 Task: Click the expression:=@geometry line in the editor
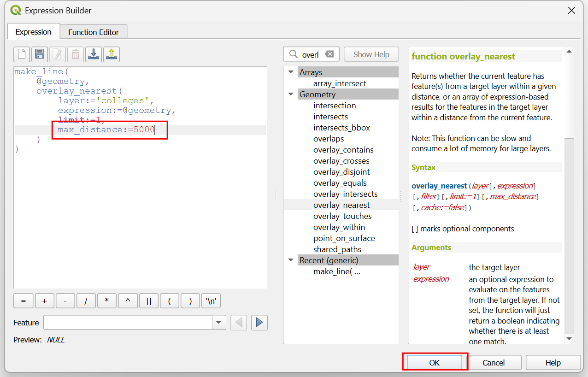[x=117, y=111]
